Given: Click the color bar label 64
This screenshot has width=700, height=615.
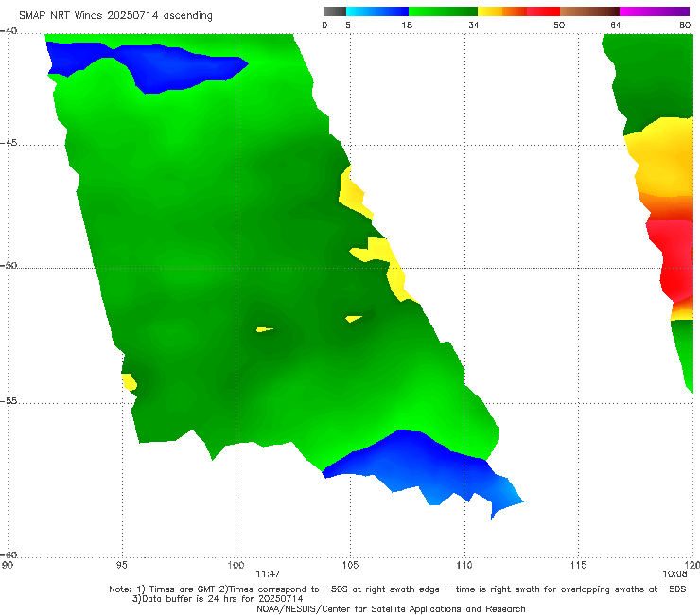Looking at the screenshot, I should pyautogui.click(x=616, y=25).
